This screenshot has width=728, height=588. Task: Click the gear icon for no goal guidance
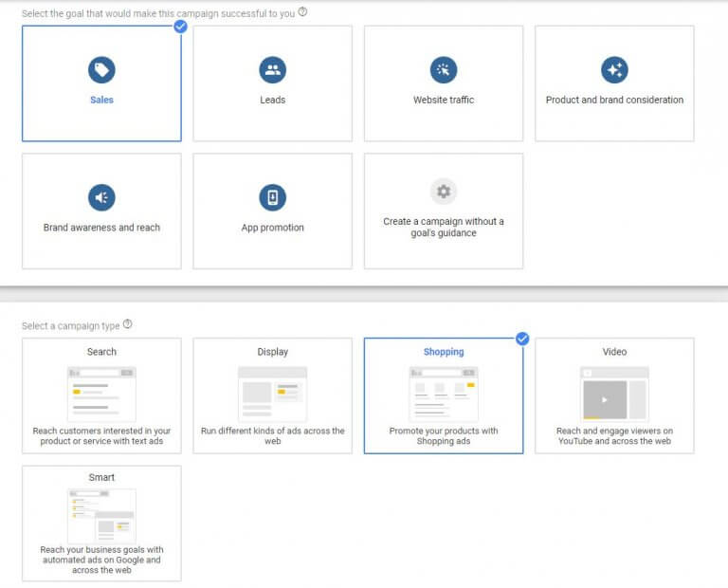(443, 191)
